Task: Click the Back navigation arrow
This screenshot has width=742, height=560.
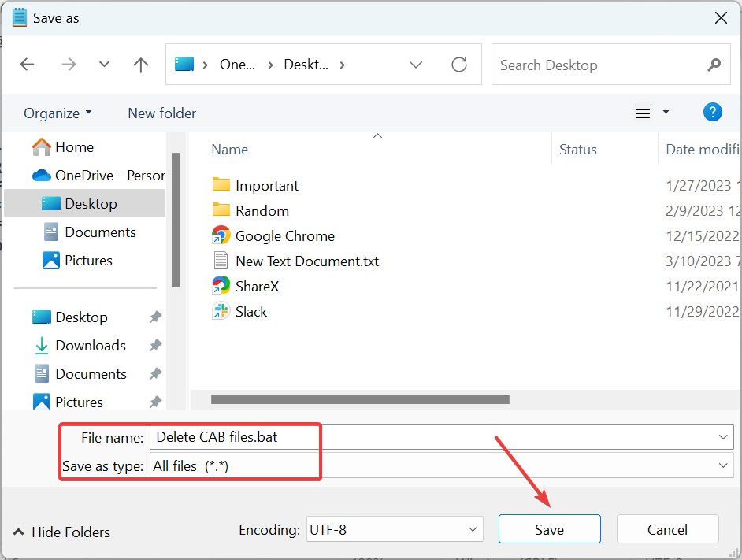Action: coord(28,65)
